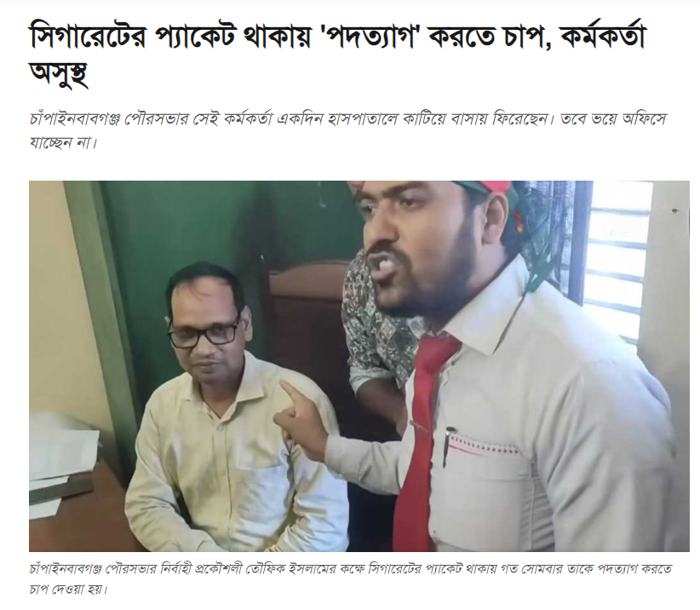Click the italic subheading starting with চাঁপাইনবাবগঞ্জ পৌরসভার
The height and width of the screenshot is (610, 700).
tap(347, 131)
